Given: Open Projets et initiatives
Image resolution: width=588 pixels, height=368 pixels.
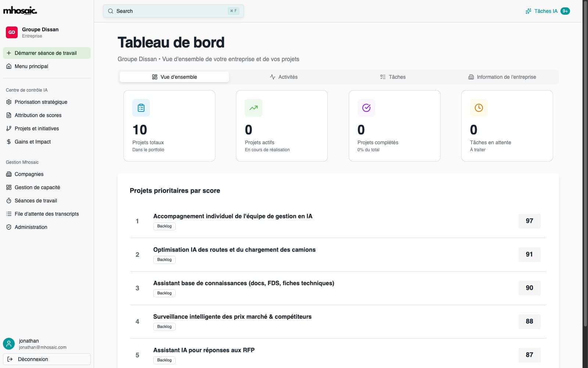Looking at the screenshot, I should 37,128.
